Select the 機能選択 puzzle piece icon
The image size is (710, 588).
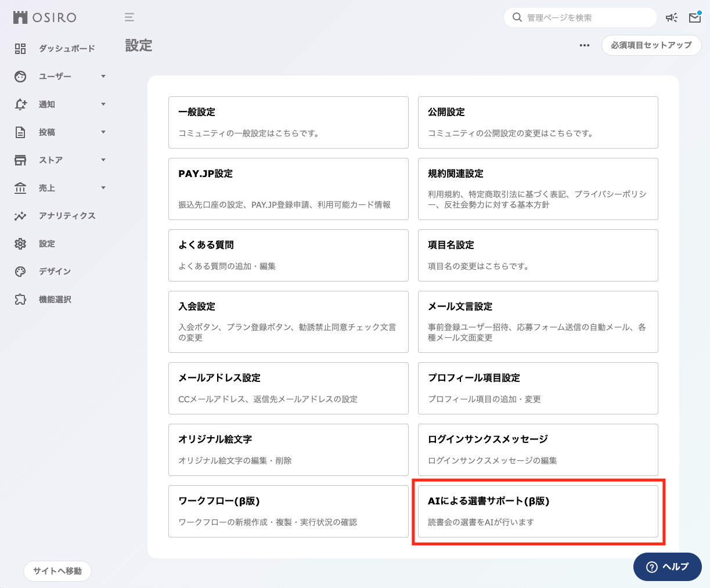pos(20,300)
